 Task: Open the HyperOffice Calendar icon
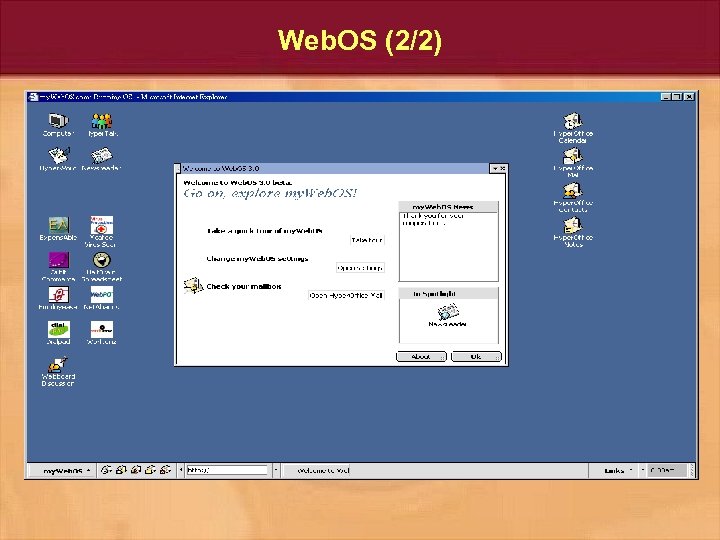(x=573, y=128)
